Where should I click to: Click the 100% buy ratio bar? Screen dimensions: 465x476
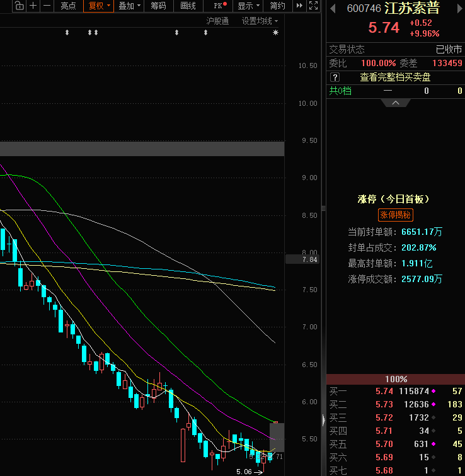tap(396, 379)
